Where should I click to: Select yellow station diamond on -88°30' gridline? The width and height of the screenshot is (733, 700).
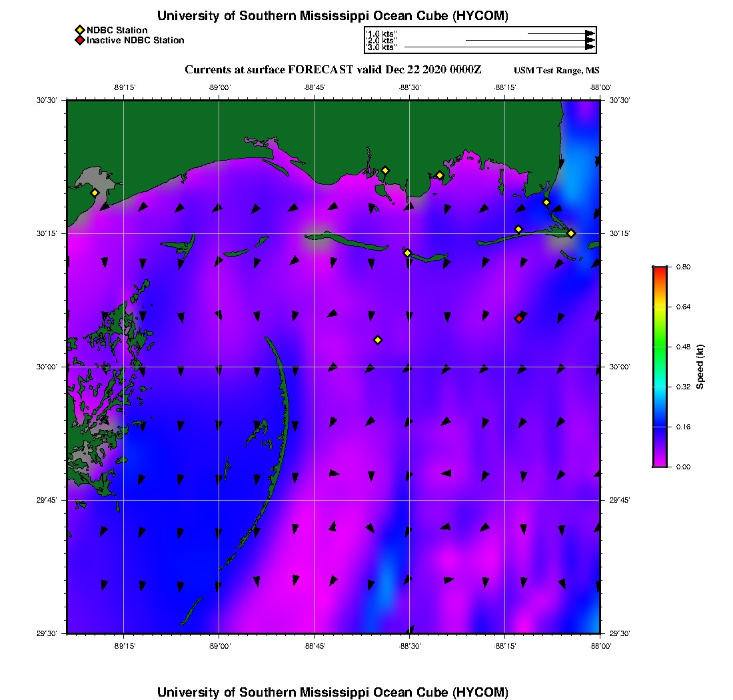pos(407,253)
